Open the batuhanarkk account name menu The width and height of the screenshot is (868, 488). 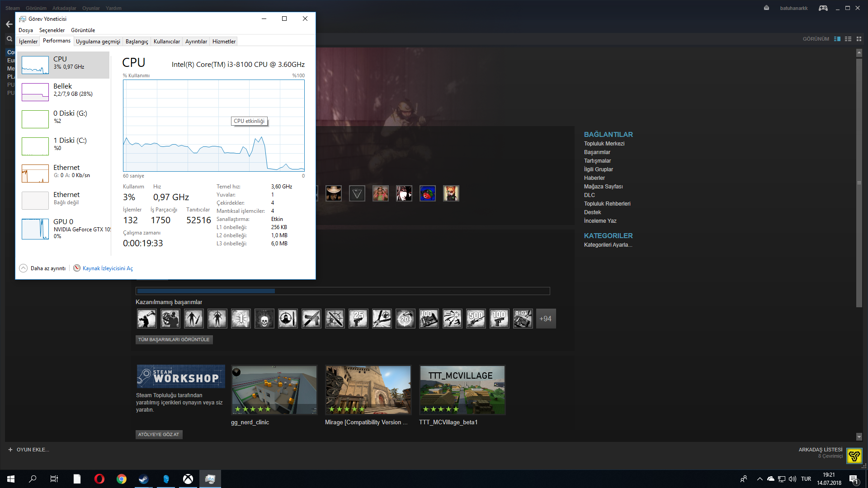click(793, 8)
